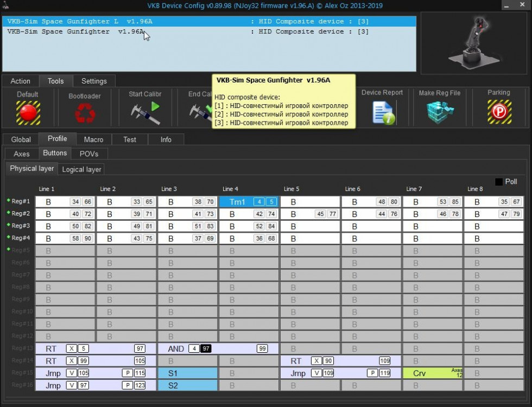Activate the Parking icon
The height and width of the screenshot is (407, 532).
(x=498, y=112)
